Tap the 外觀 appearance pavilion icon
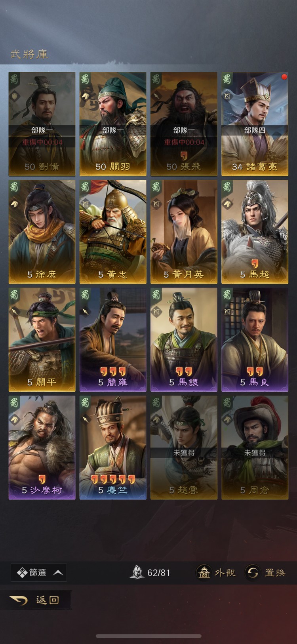Viewport: 297px width, 644px height. (x=204, y=572)
